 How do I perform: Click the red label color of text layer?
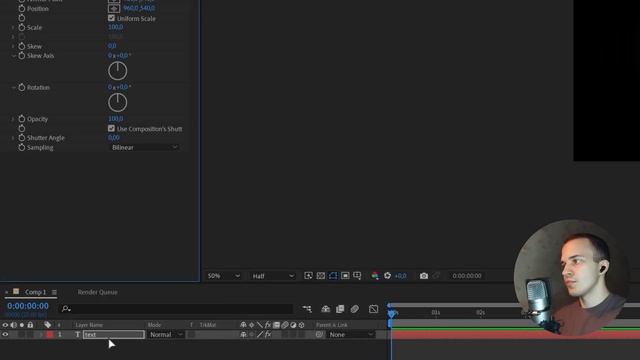tap(50, 334)
